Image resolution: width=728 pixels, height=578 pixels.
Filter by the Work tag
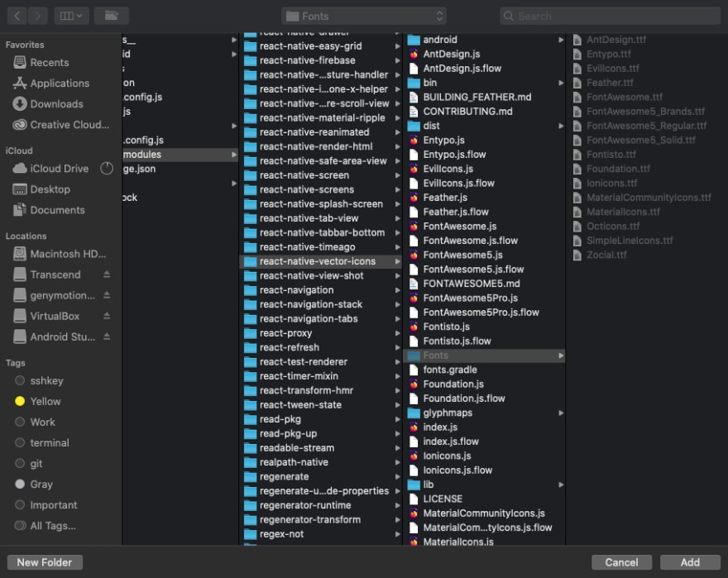coord(42,422)
